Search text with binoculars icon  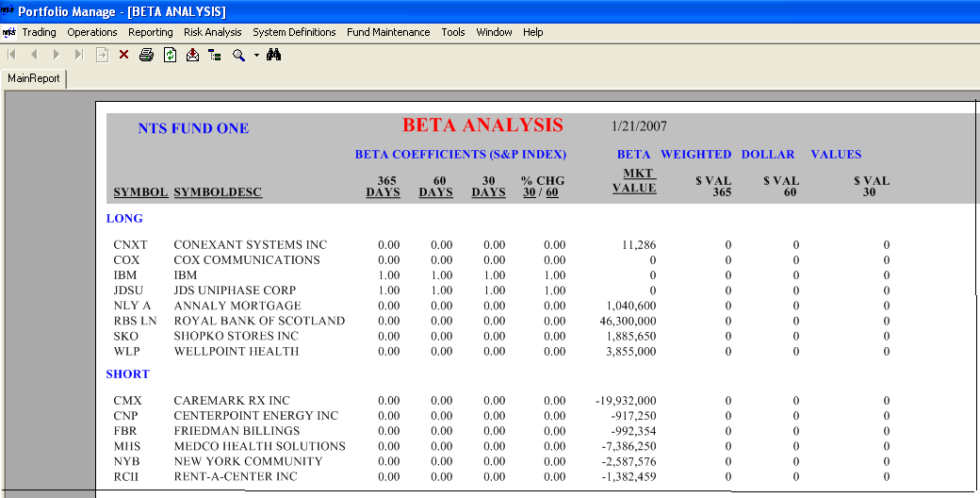pos(274,55)
